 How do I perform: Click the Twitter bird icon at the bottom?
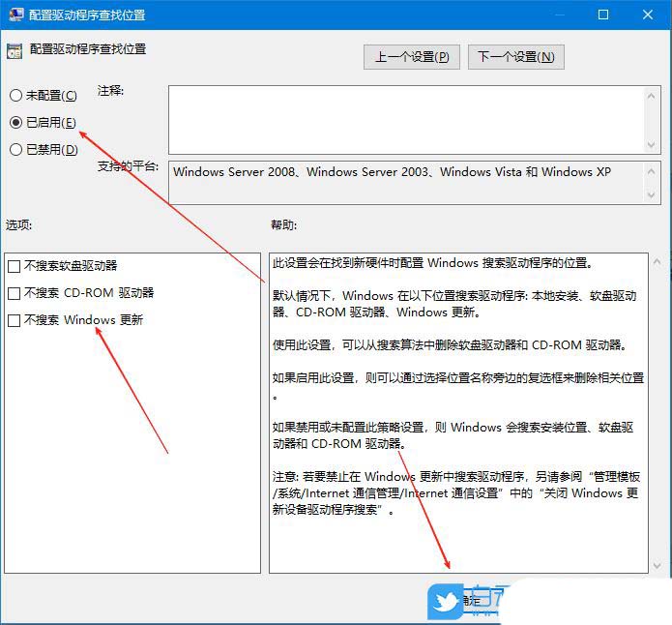(447, 603)
